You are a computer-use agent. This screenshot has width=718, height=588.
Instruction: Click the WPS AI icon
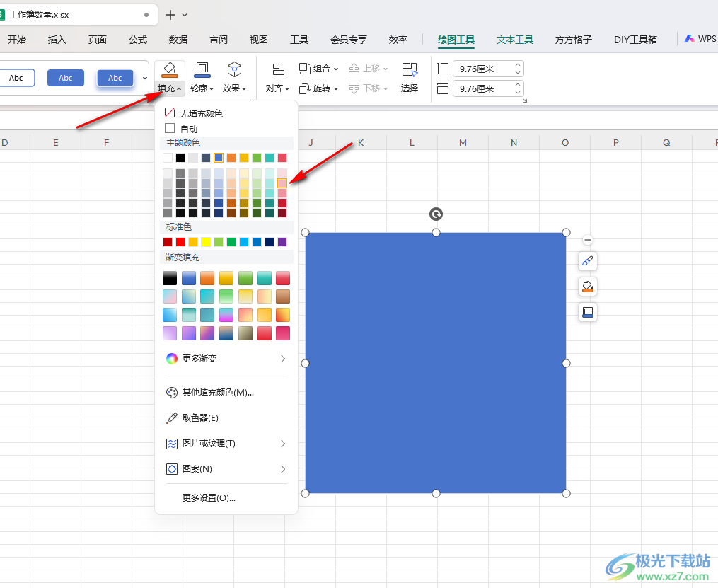coord(690,39)
